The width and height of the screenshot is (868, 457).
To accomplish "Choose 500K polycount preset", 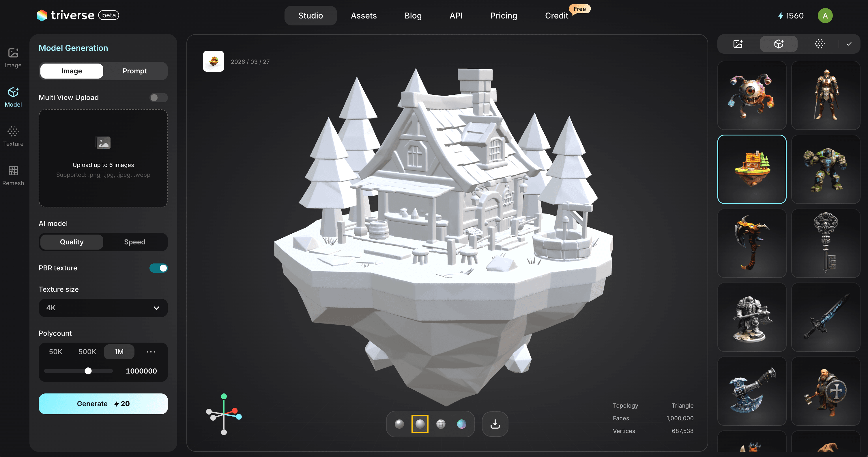I will [x=87, y=352].
